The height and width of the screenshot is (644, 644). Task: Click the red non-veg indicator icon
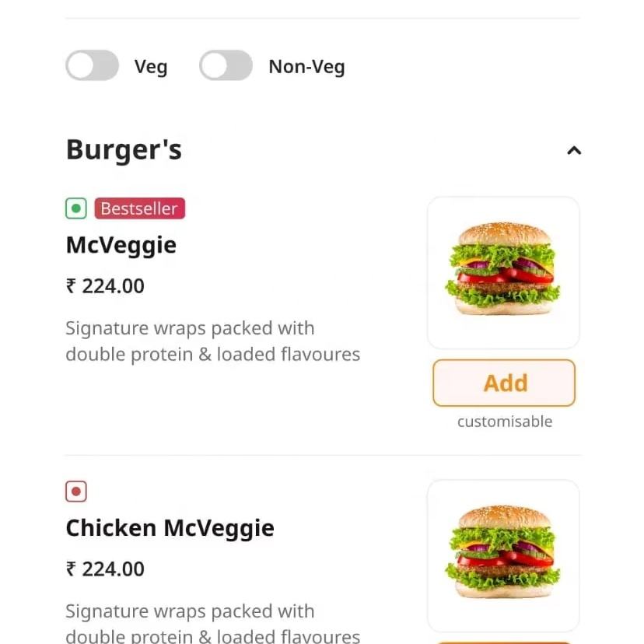(75, 492)
